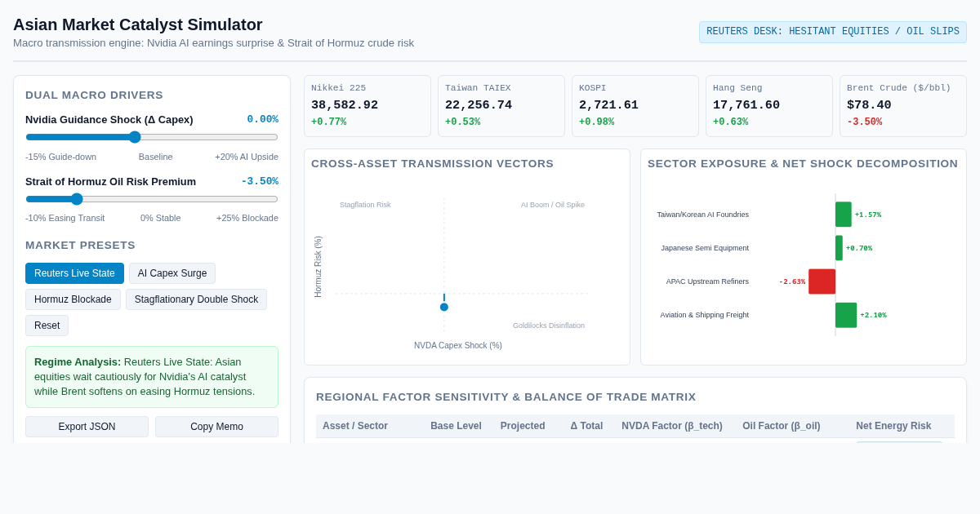Viewport: 980px width, 514px height.
Task: Click the Aviation & Shipping Freight bar
Action: 846,315
